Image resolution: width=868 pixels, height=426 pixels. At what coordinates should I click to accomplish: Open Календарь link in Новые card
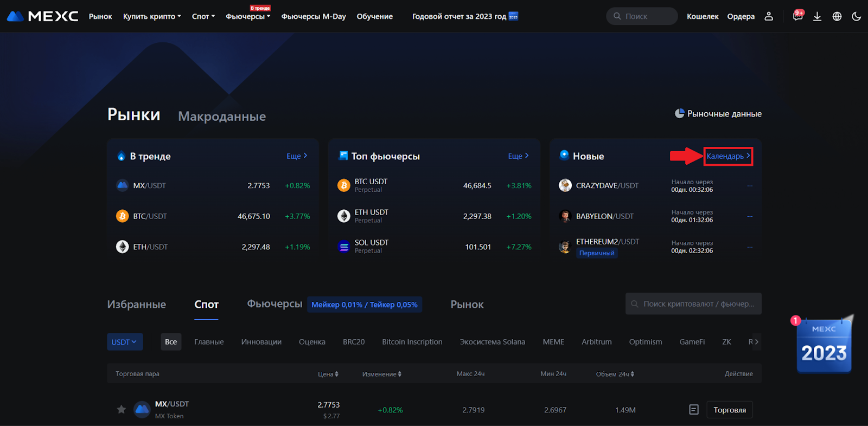click(x=728, y=156)
